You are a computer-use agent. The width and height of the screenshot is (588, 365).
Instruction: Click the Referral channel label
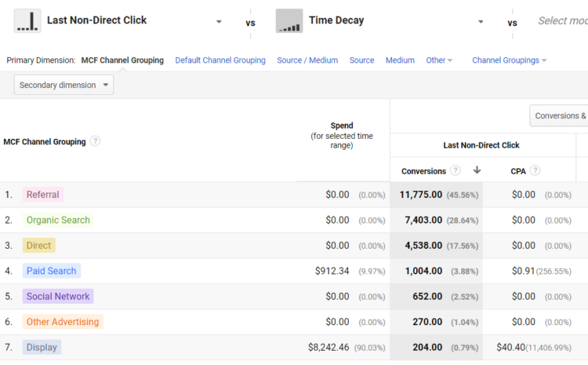[x=43, y=195]
